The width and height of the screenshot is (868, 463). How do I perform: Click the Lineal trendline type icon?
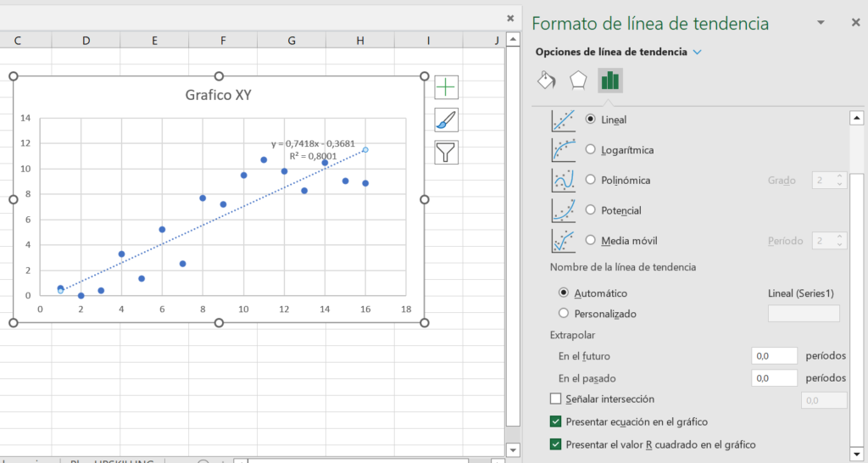click(x=563, y=120)
